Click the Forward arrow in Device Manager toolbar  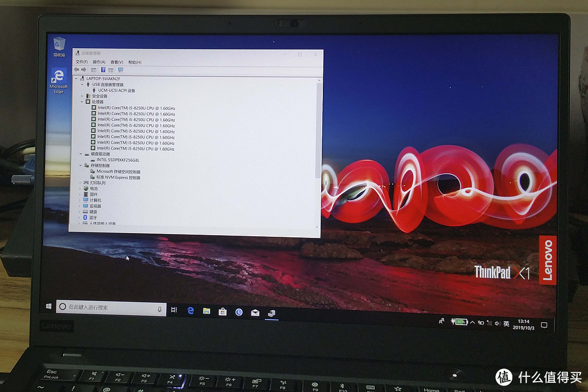pos(84,70)
